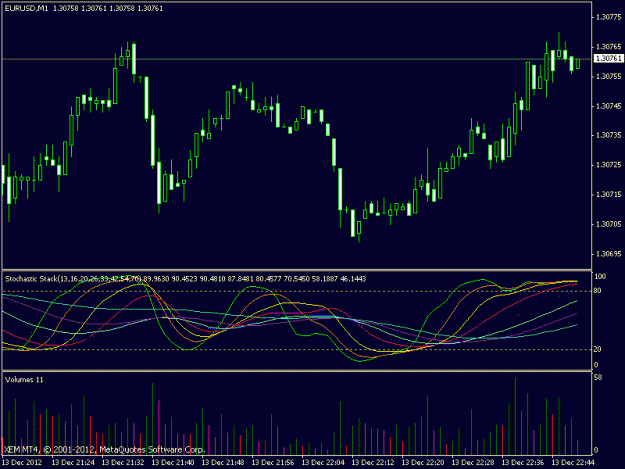Click the 58 value on volume scale

598,377
